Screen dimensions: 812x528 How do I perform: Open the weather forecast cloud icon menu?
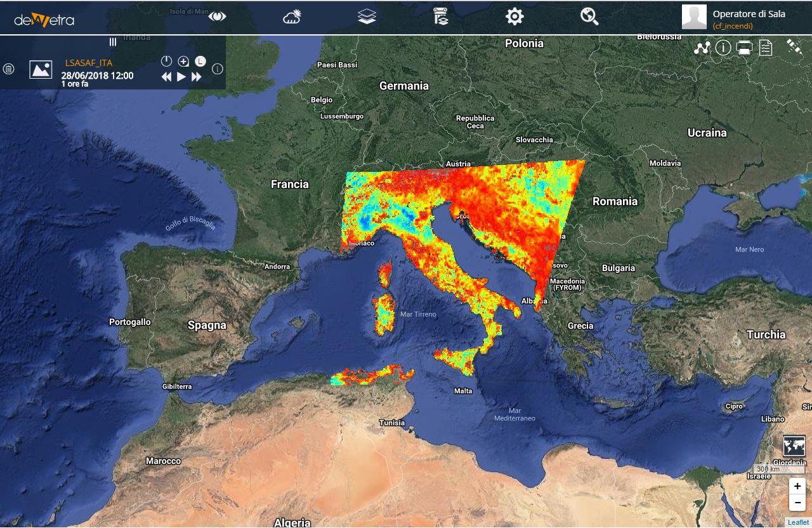coord(292,16)
